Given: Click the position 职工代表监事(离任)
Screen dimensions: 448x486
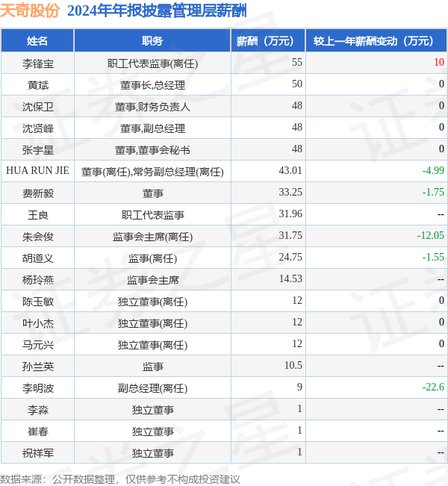Looking at the screenshot, I should pos(152,63).
